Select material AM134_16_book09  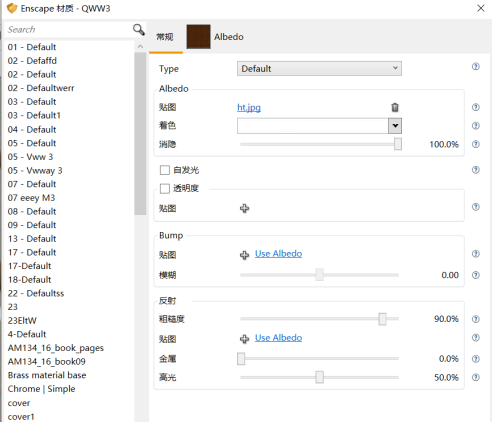coord(47,362)
